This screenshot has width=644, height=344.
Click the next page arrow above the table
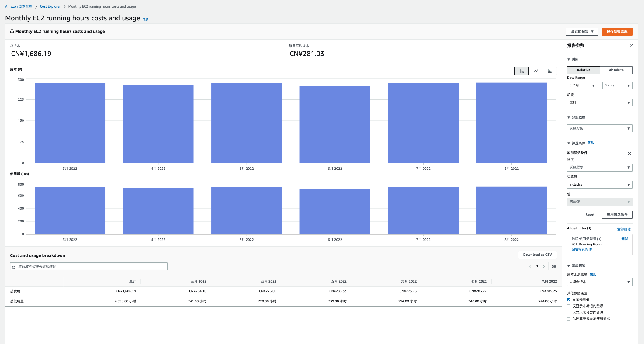pos(544,266)
